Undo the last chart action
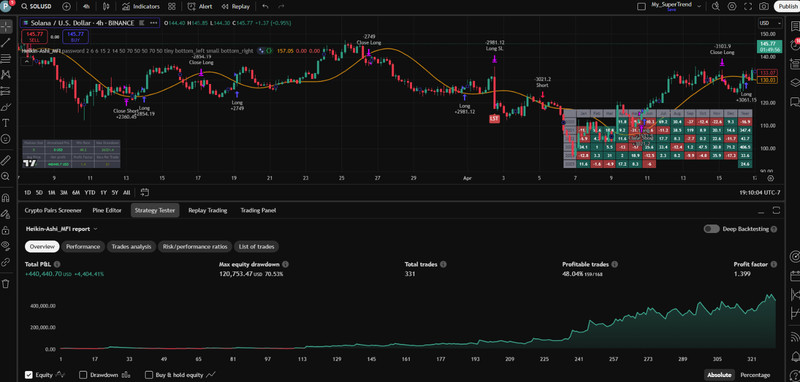800x382 pixels. point(265,7)
